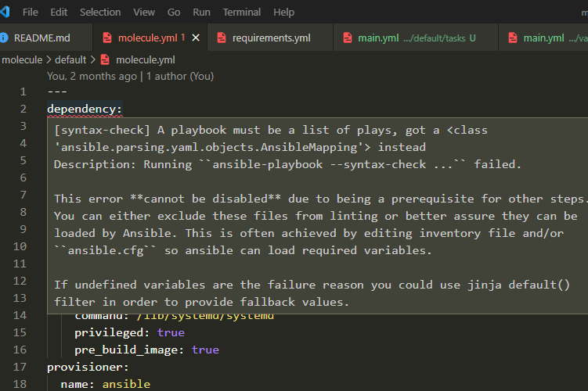The image size is (588, 391).
Task: Click the '1 author (You)' code lens
Action: click(x=180, y=77)
